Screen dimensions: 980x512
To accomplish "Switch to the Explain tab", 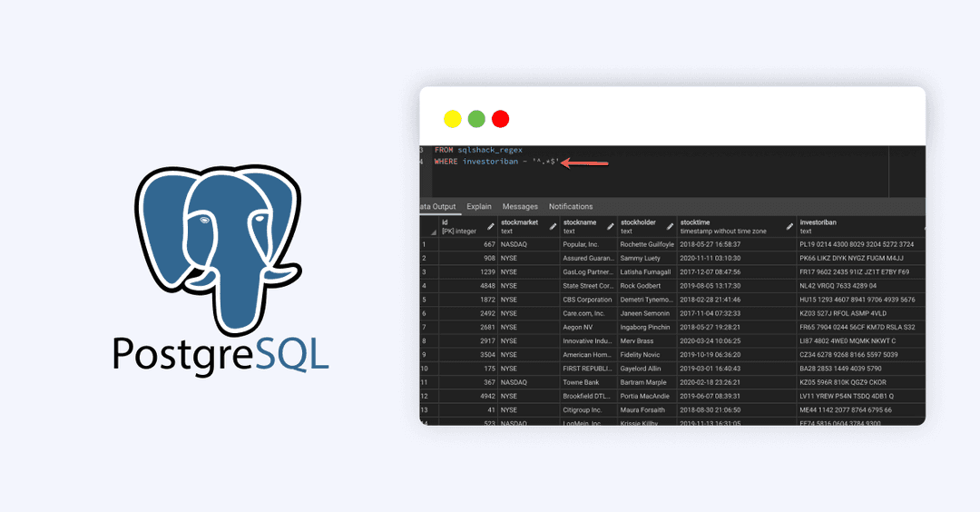I will 479,207.
